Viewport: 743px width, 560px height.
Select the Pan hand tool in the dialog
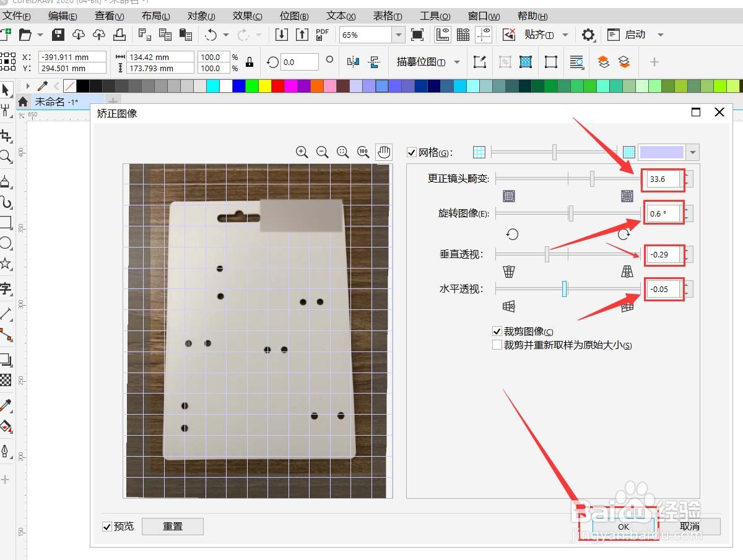[384, 152]
